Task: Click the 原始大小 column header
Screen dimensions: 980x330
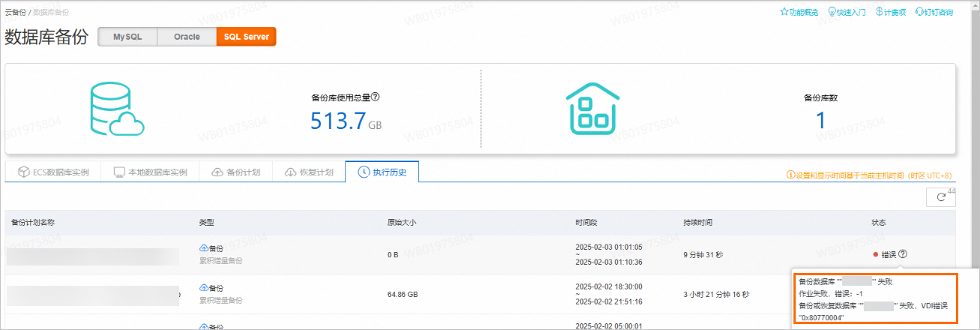Action: (x=402, y=223)
